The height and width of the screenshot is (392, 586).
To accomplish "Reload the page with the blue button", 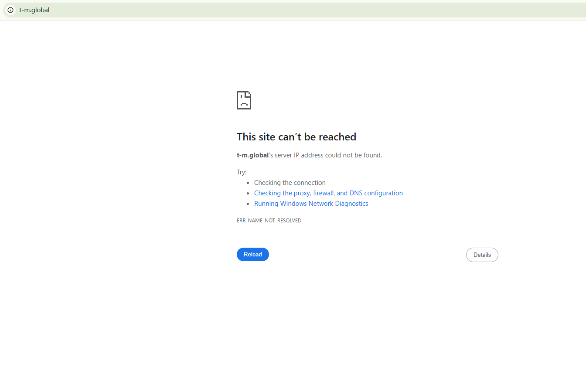I will (x=253, y=255).
